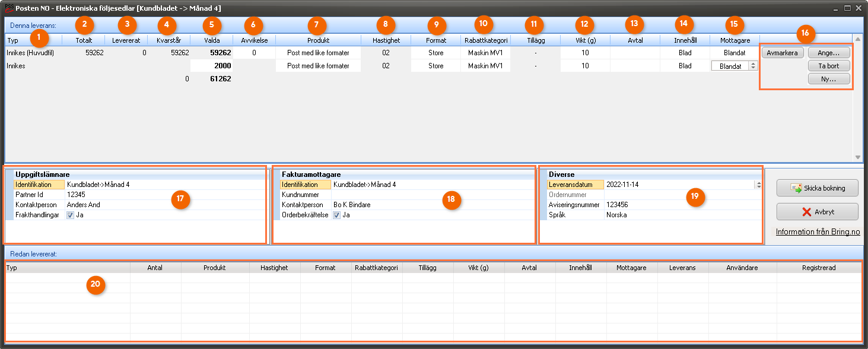
Task: Click the Valda total 61262
Action: 220,78
